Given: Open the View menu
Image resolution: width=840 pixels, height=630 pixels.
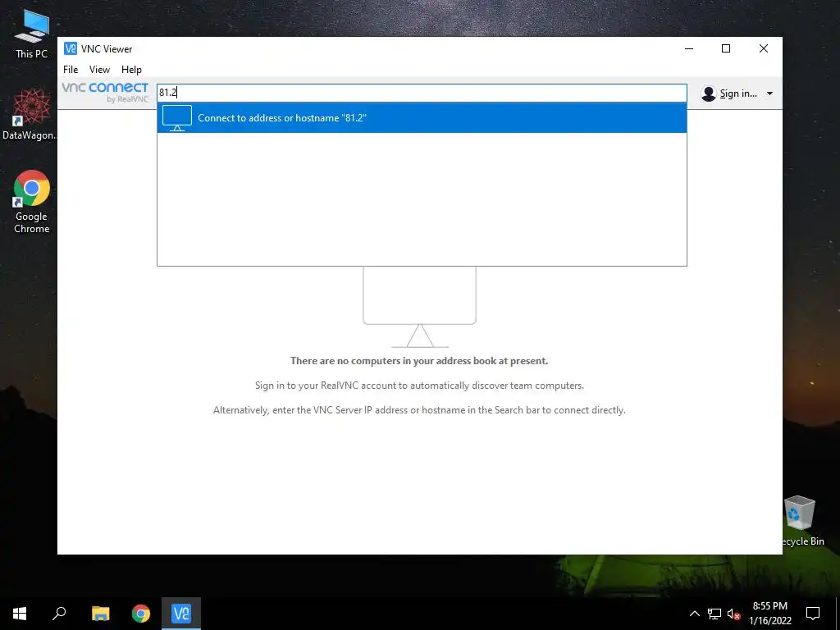Looking at the screenshot, I should 99,70.
